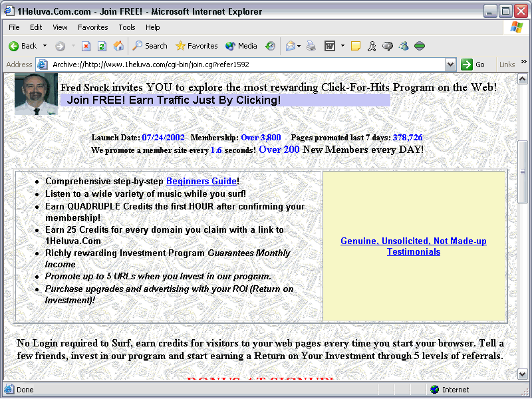Open the Mail button dropdown
532x399 pixels.
(300, 46)
